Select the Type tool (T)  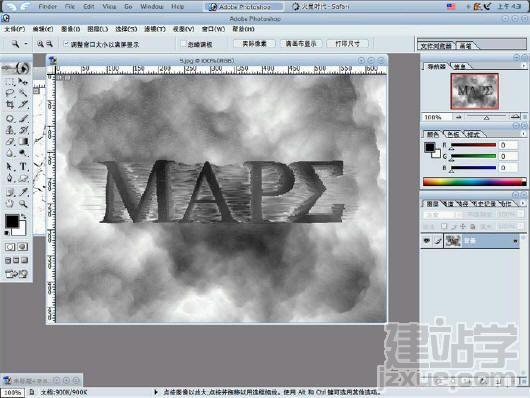23,166
